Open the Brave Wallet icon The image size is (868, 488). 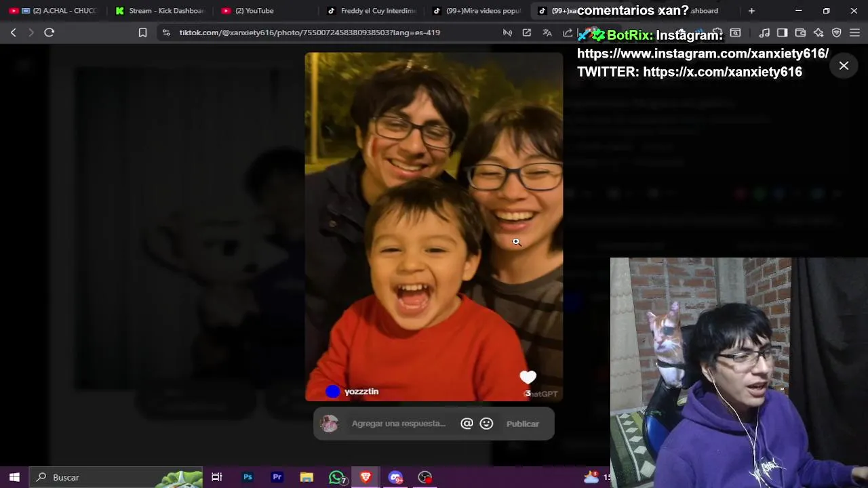(x=800, y=33)
